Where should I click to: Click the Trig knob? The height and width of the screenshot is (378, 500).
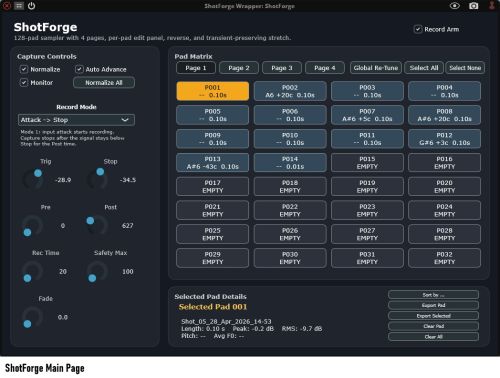click(x=33, y=180)
